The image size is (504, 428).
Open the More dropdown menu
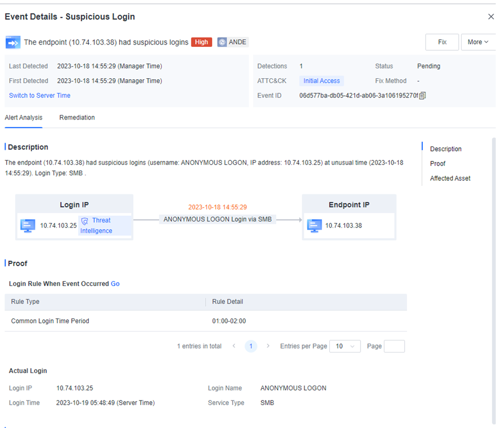(x=478, y=42)
